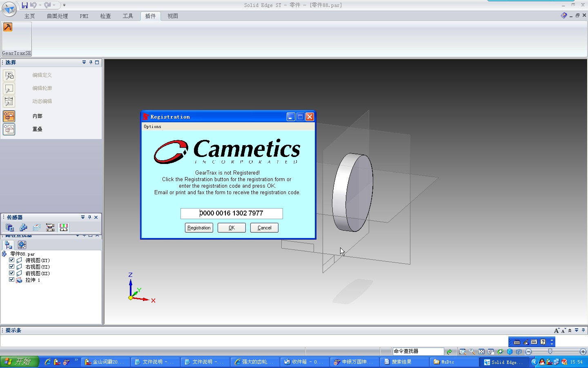Click the Registration button in dialog
Screen dimensions: 588x368
(199, 228)
